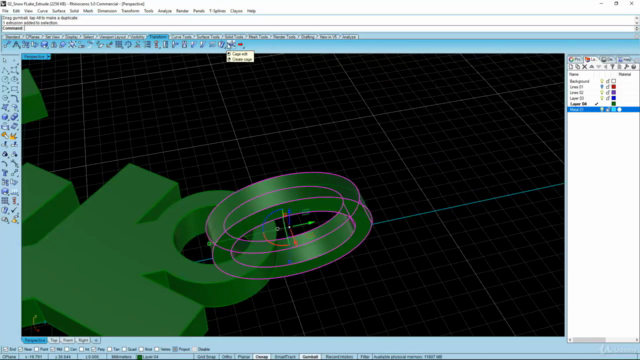
Task: Enable the Tan osnap checkbox
Action: (x=109, y=349)
